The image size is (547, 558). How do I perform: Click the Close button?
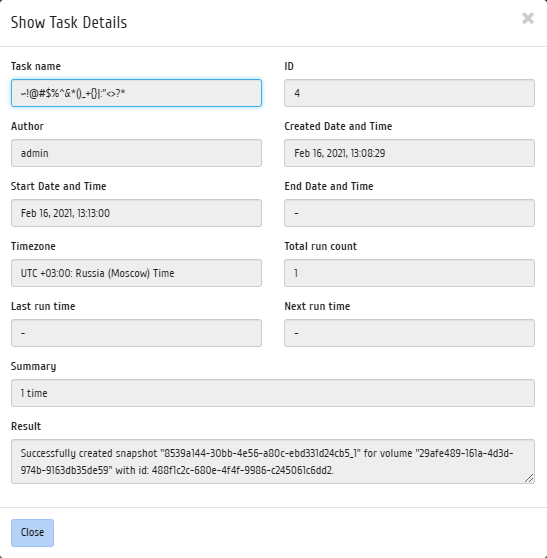click(32, 533)
